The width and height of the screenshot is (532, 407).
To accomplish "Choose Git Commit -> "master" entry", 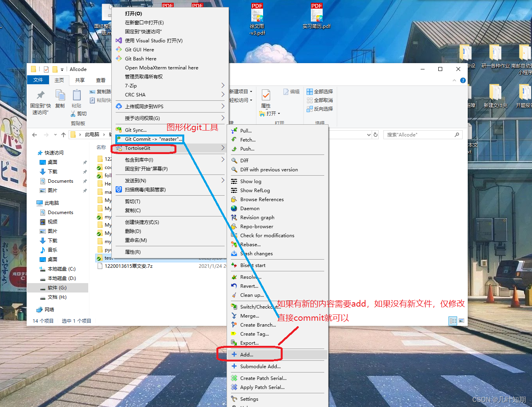I will tap(170, 139).
